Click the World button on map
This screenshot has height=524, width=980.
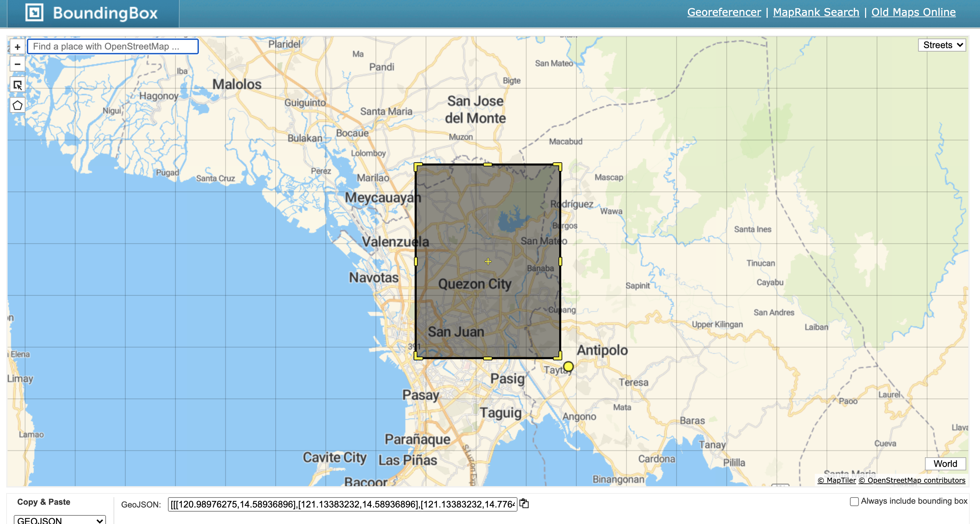[x=945, y=463]
